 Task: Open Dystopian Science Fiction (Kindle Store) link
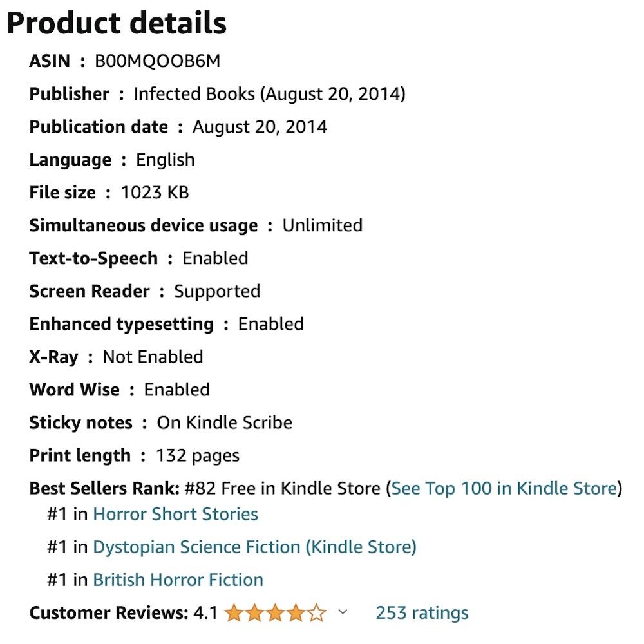tap(254, 547)
